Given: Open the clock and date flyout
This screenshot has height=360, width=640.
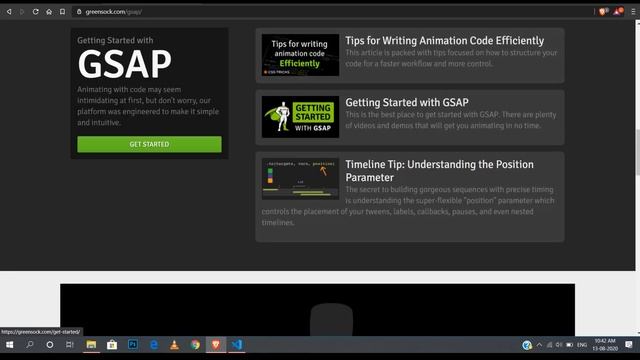Looking at the screenshot, I should coord(605,345).
